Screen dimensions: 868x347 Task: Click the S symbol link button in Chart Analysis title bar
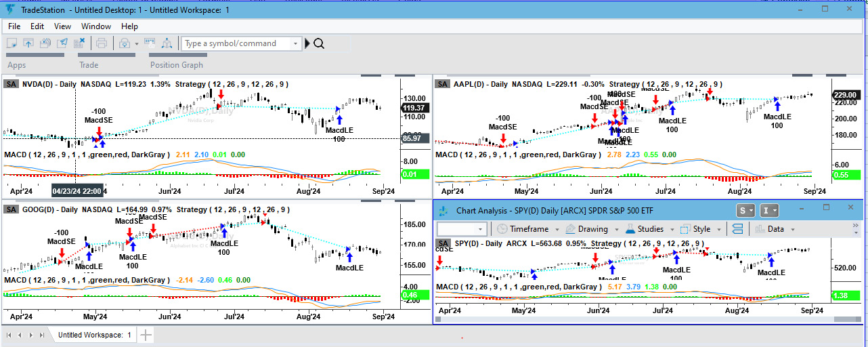[x=745, y=210]
